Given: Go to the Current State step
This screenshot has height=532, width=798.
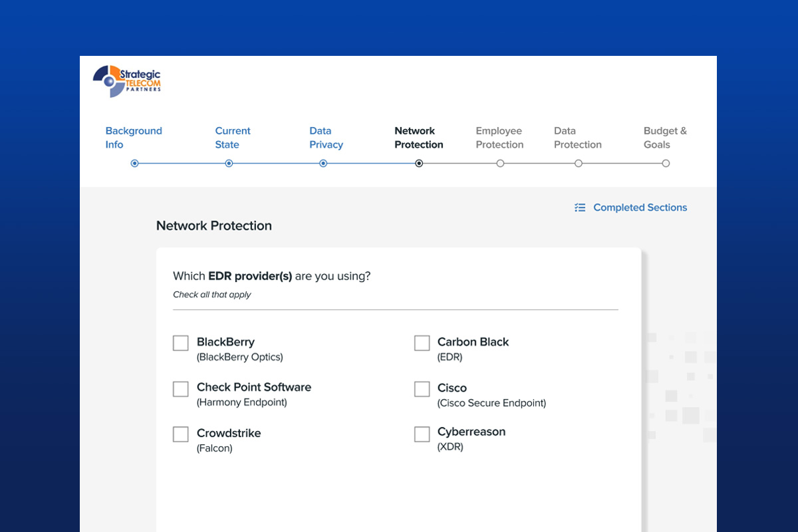Looking at the screenshot, I should 233,138.
